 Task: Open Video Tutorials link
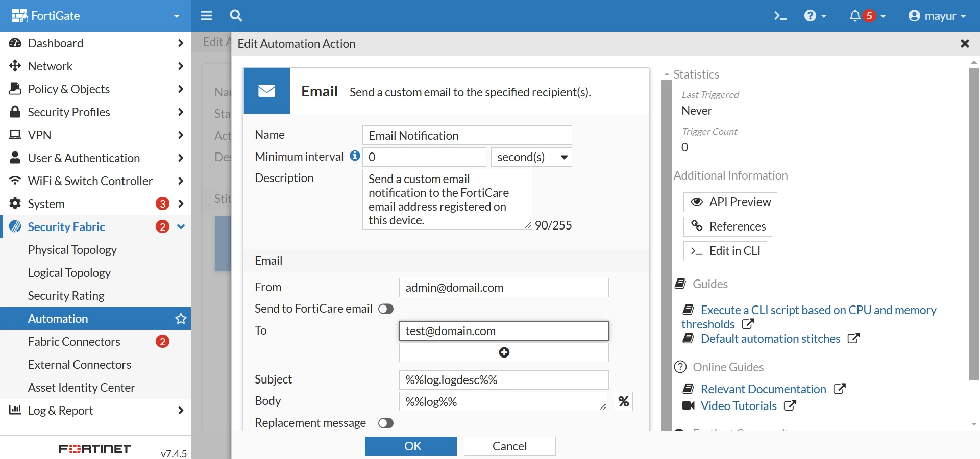pos(739,406)
